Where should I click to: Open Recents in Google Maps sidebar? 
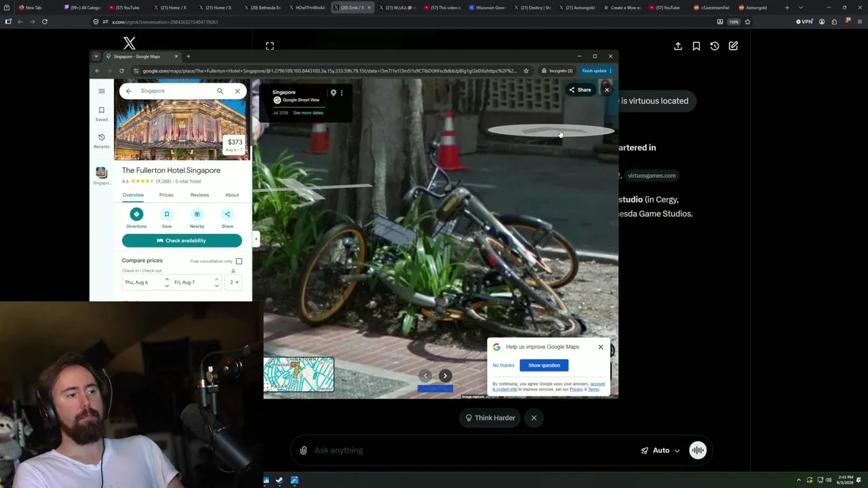[101, 140]
